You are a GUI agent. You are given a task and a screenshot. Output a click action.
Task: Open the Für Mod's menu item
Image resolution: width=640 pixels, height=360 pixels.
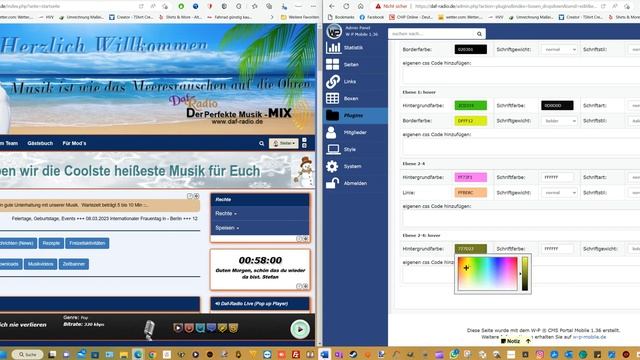74,143
